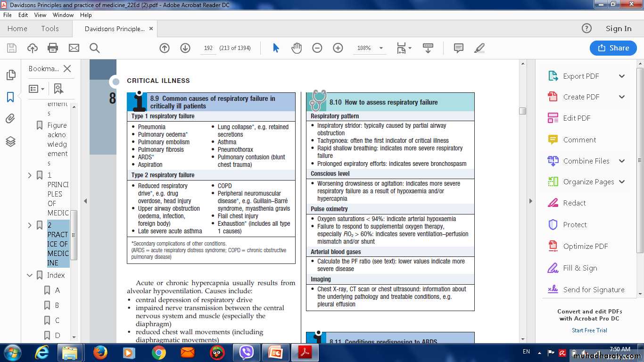Expand the 1 PRINCIPLES OF MEDICINE bookmark
This screenshot has height=362, width=644.
click(x=30, y=175)
